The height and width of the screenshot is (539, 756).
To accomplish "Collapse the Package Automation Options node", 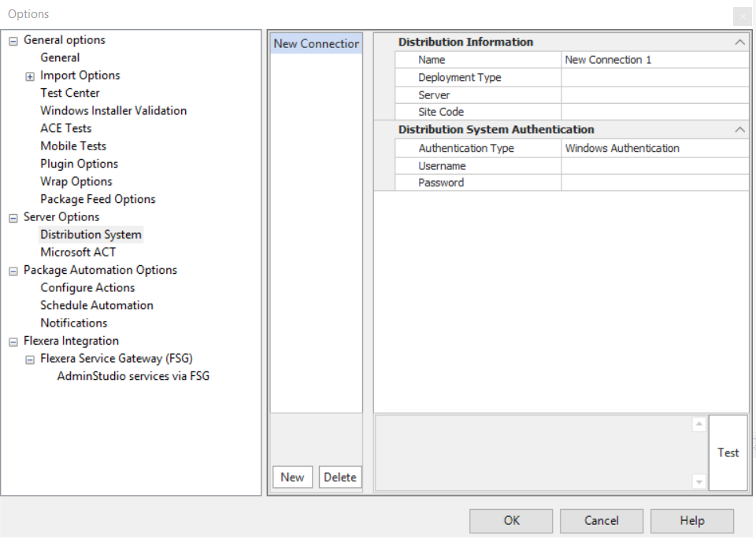I will click(x=13, y=271).
